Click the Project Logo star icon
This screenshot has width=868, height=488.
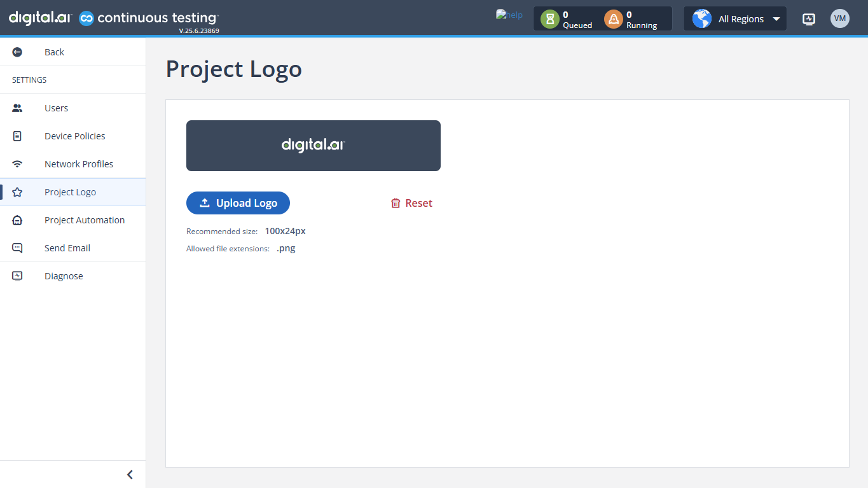pos(17,192)
